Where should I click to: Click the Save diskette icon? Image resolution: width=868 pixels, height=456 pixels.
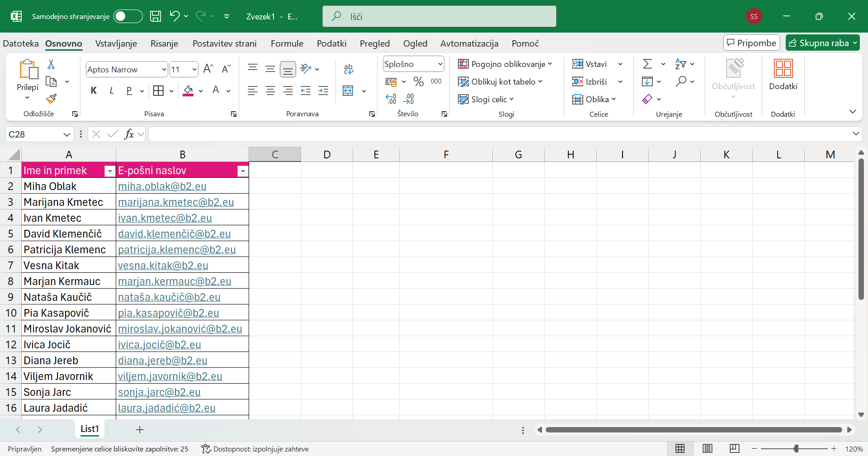(x=156, y=17)
